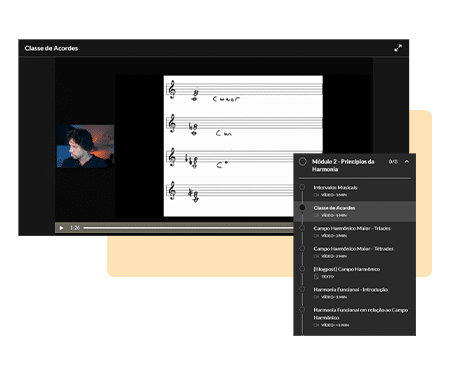Click the 1:26 video timestamp
This screenshot has width=450, height=375.
coord(75,228)
